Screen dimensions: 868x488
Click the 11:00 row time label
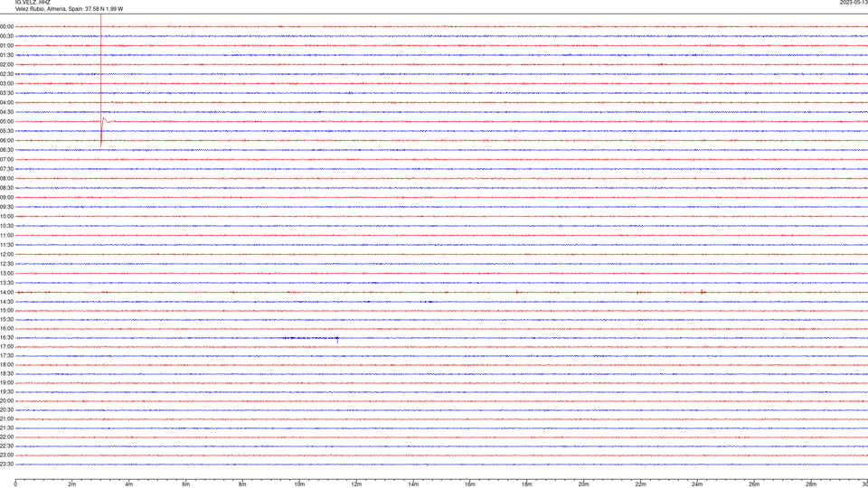(x=6, y=235)
